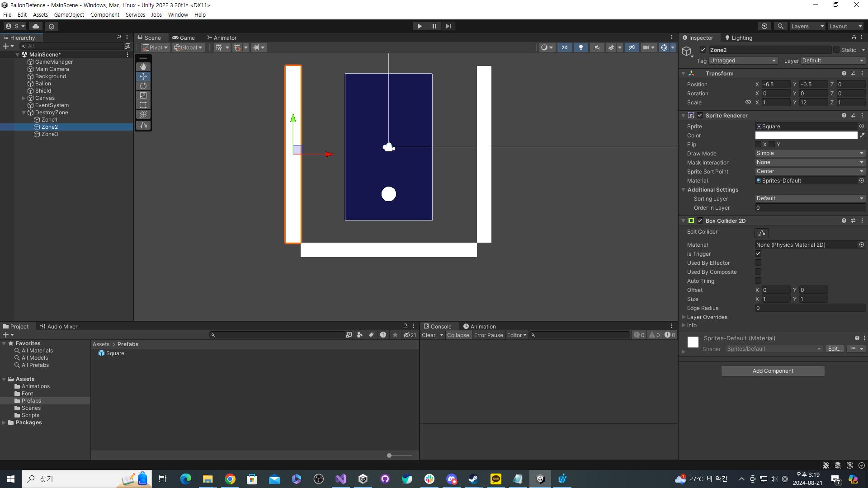This screenshot has height=488, width=868.
Task: Switch to the Game tab
Action: (x=184, y=38)
